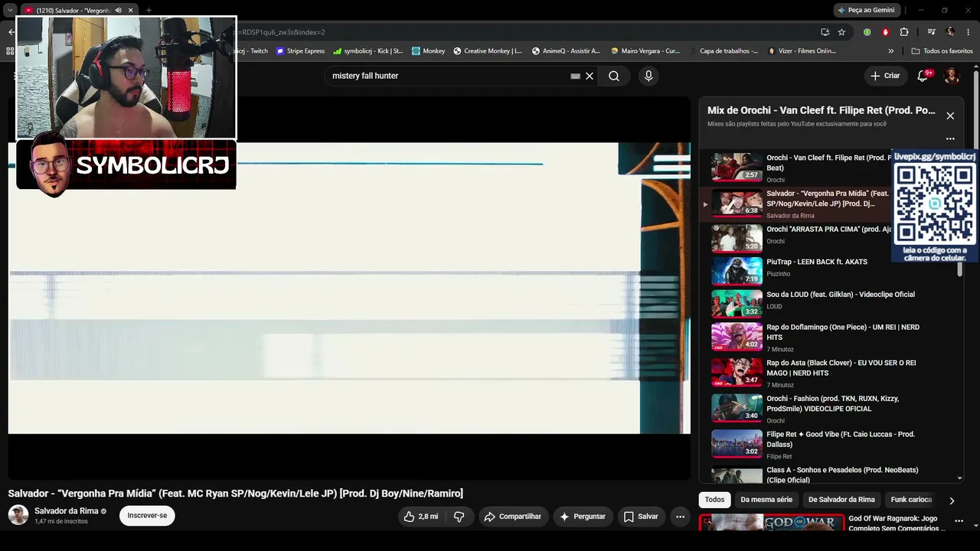Play Filipe Ret Good Vibe from playlist

[x=737, y=444]
